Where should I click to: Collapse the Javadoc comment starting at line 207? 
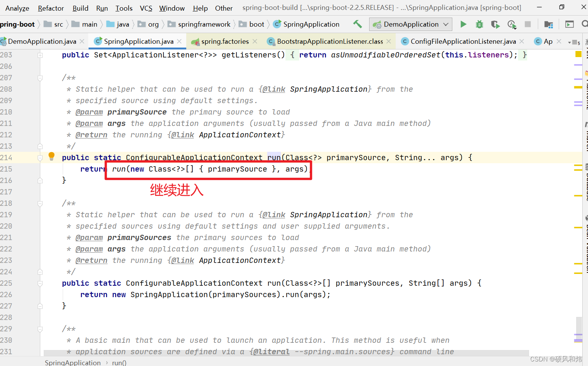tap(40, 78)
